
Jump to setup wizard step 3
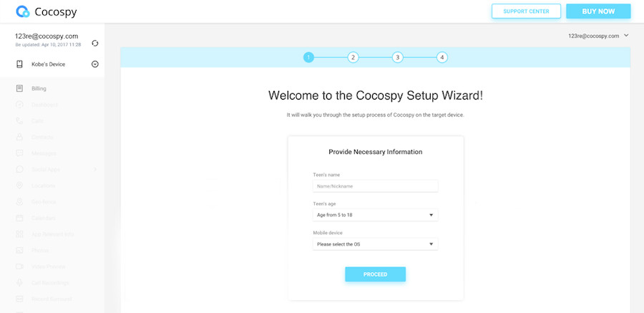pyautogui.click(x=397, y=57)
